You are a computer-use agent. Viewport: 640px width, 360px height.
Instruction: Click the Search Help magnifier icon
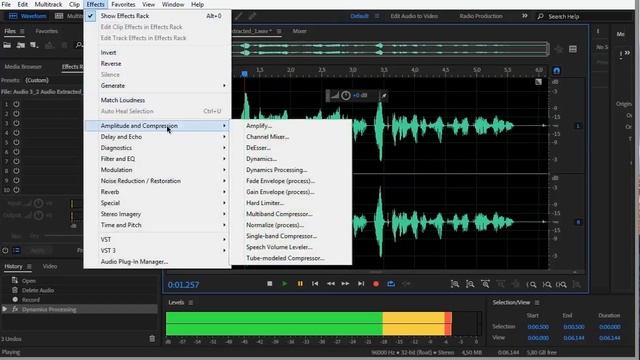click(540, 16)
